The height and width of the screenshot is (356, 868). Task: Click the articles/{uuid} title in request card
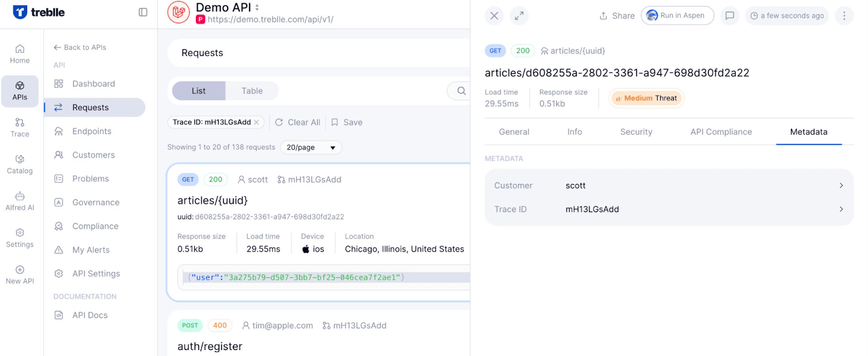pyautogui.click(x=213, y=200)
